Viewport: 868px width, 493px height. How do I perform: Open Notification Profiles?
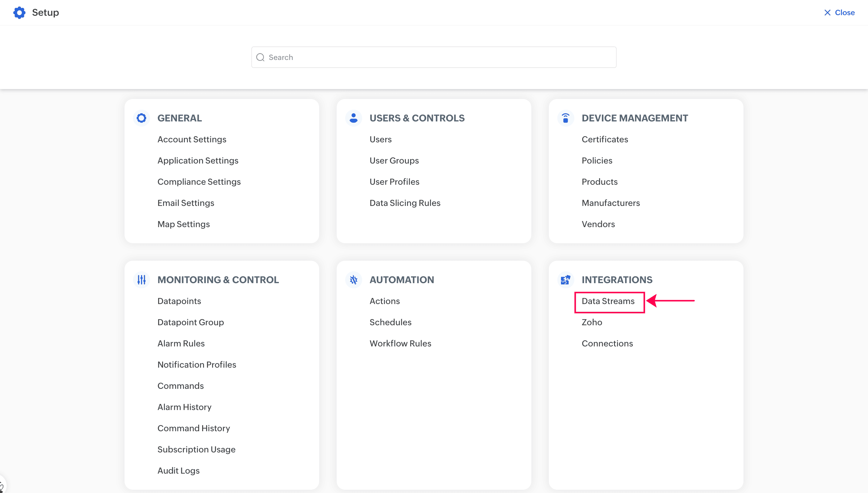click(x=196, y=364)
